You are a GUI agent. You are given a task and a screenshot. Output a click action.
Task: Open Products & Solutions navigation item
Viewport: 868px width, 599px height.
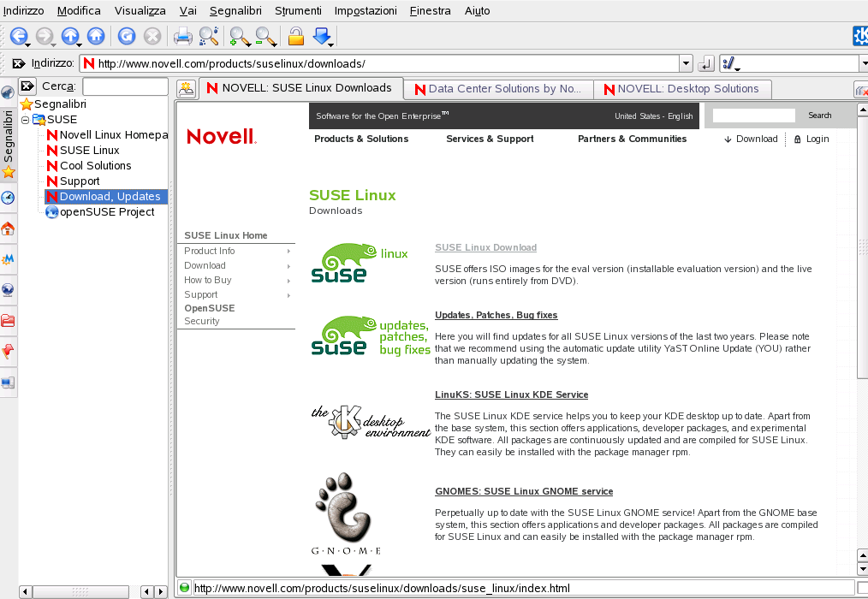pos(361,139)
